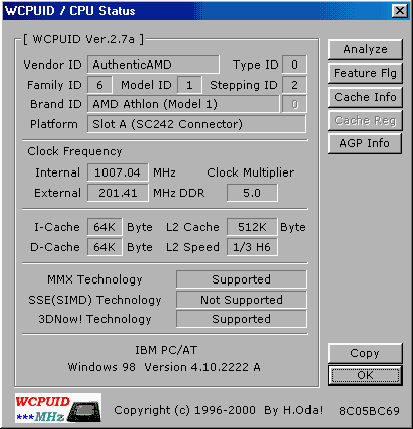Click the Windows 98 Version 4.10.2222 A text
This screenshot has width=413, height=429.
click(164, 367)
